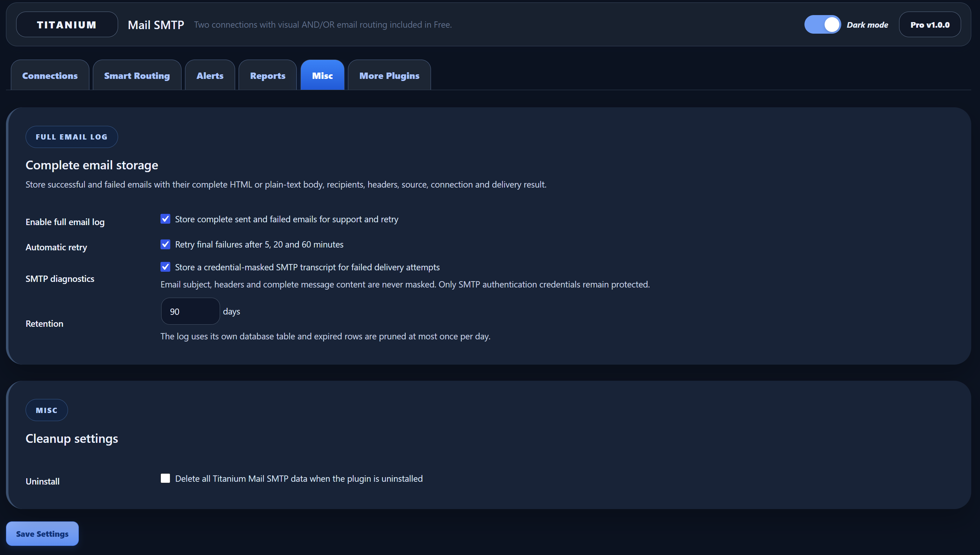Image resolution: width=980 pixels, height=555 pixels.
Task: Click the Pro v1.0.0 version badge
Action: click(x=930, y=25)
